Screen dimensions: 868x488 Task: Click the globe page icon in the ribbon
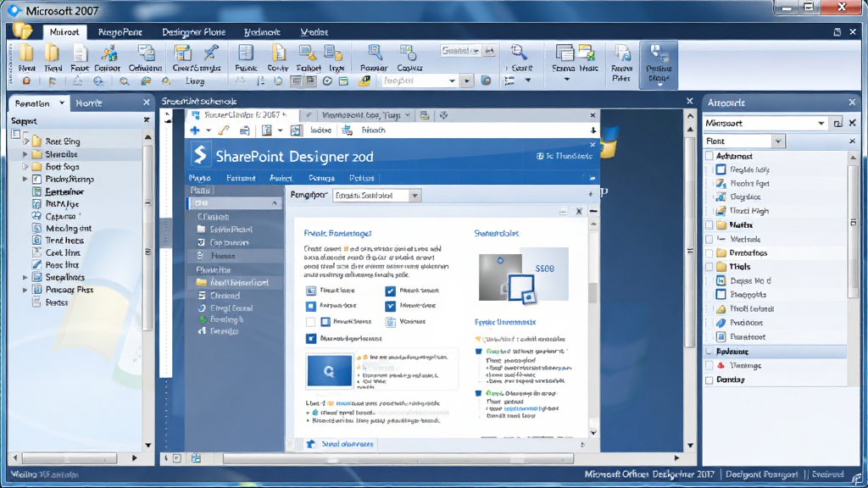pyautogui.click(x=622, y=53)
